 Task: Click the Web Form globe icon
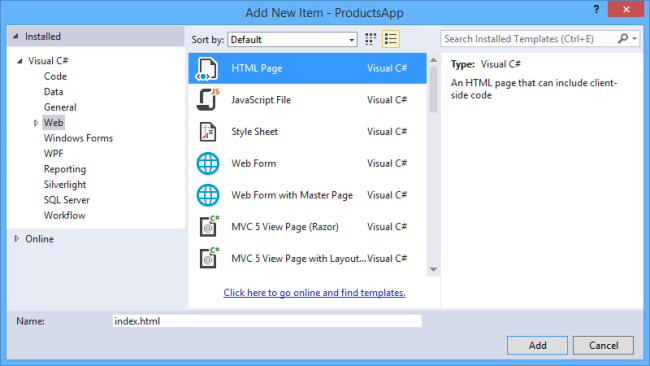pos(208,163)
